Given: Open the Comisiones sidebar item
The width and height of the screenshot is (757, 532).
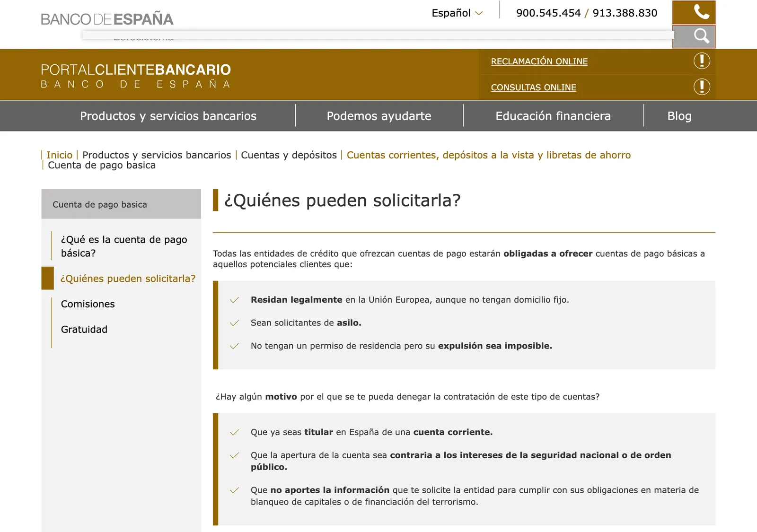Looking at the screenshot, I should point(88,304).
